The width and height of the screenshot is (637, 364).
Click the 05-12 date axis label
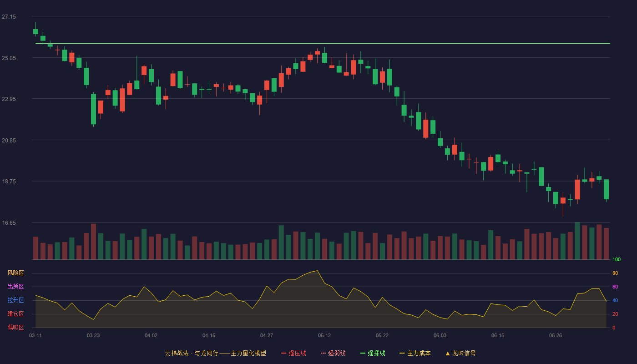point(324,335)
